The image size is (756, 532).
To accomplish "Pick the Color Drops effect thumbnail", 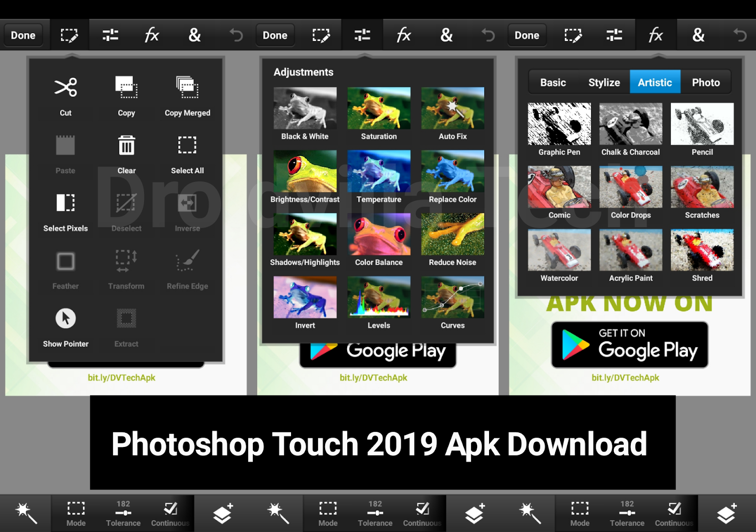I will point(631,187).
